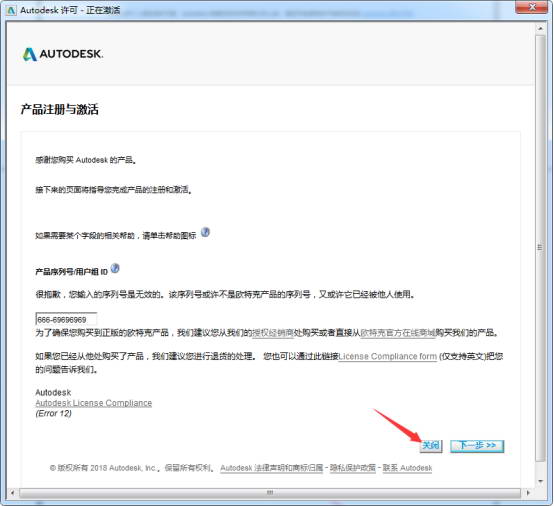Open the License Compliance form link
554x506 pixels.
click(388, 356)
